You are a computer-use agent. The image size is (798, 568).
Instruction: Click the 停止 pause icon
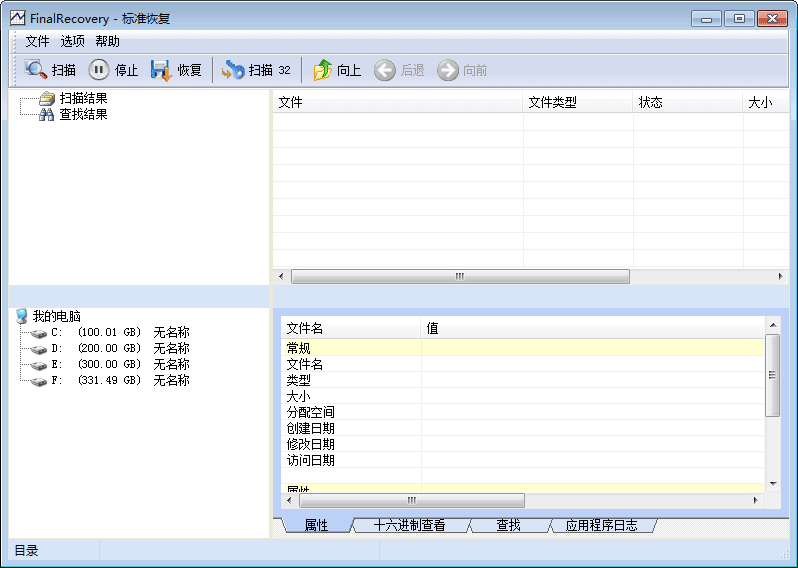click(x=99, y=70)
